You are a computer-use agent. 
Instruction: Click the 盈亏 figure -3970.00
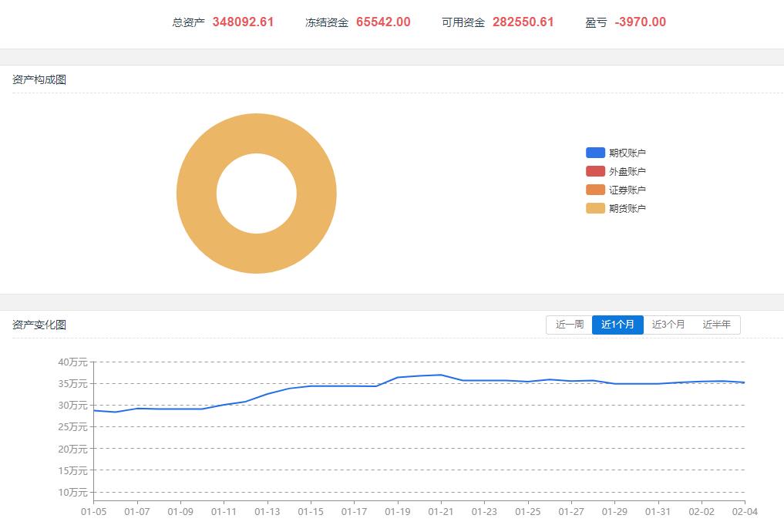640,22
